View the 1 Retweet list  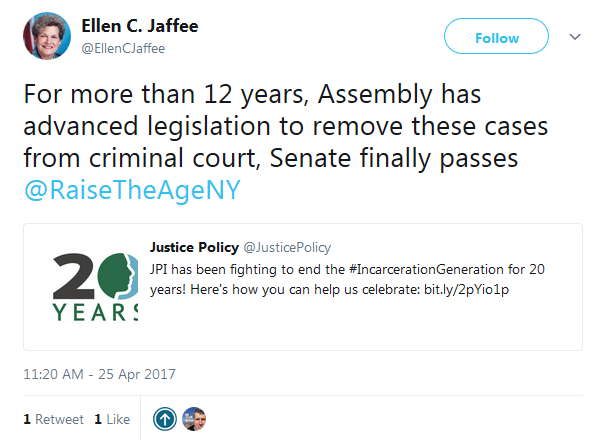click(x=53, y=419)
